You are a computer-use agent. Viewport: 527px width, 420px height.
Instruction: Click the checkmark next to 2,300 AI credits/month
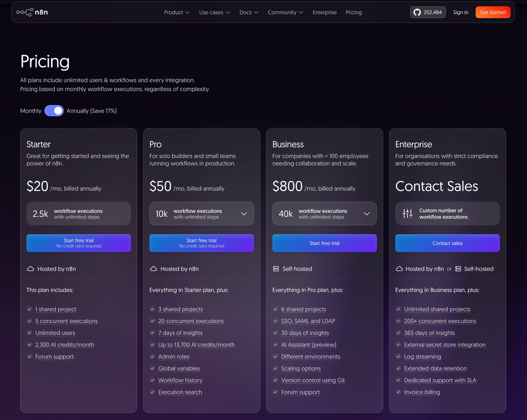[29, 345]
